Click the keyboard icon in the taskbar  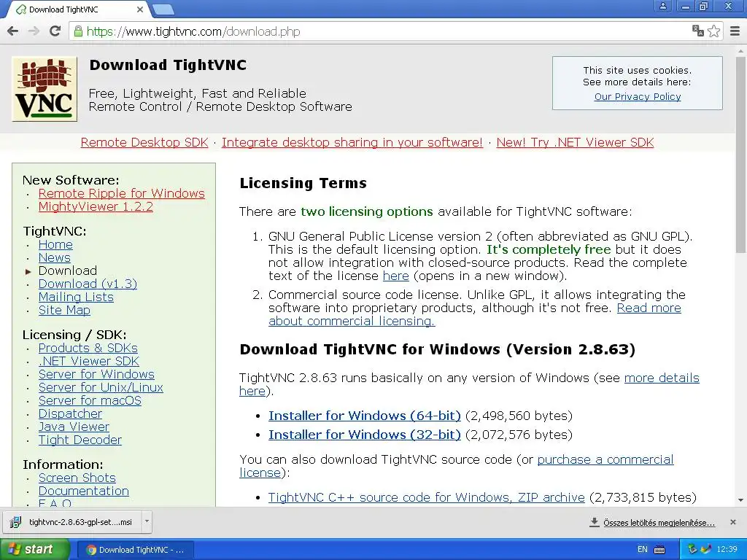[x=659, y=550]
